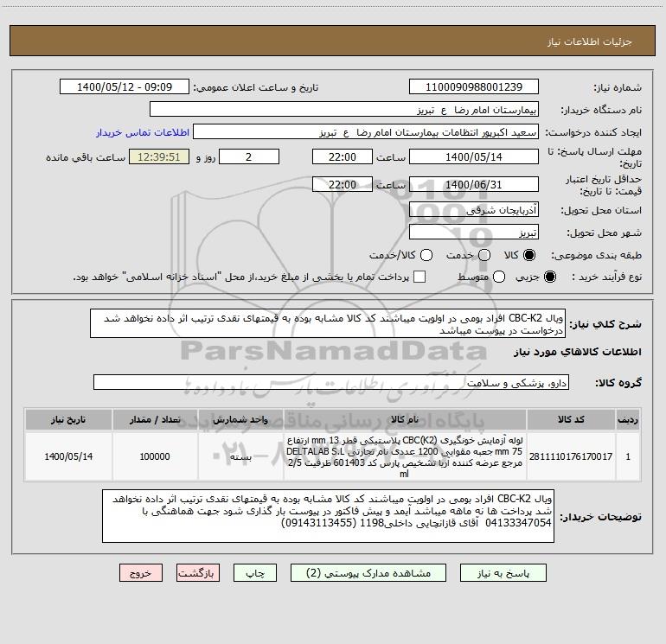Click the تعداد / مقدار column header

click(x=155, y=419)
